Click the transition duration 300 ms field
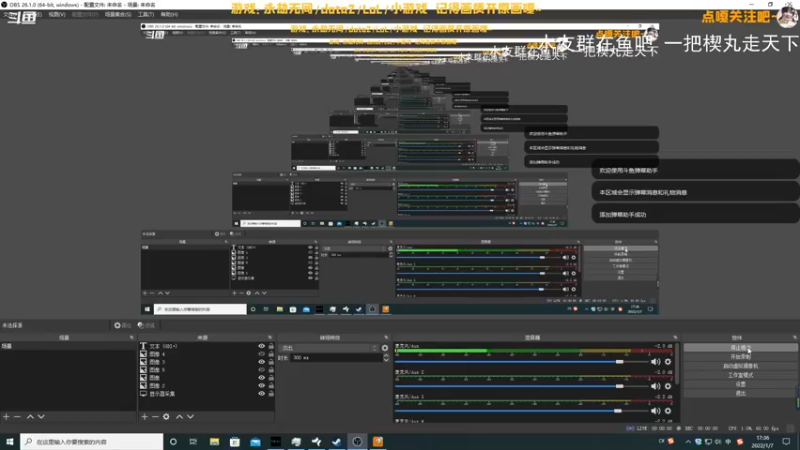Image resolution: width=800 pixels, height=450 pixels. (336, 358)
